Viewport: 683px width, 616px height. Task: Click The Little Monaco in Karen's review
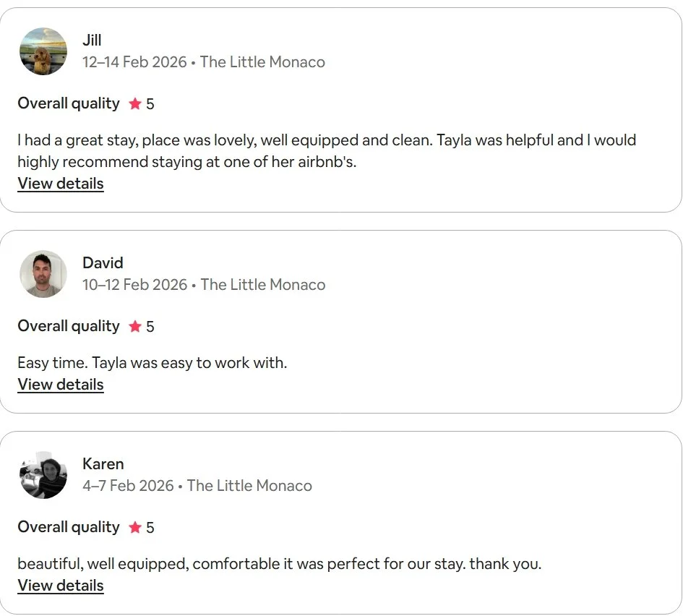coord(249,485)
